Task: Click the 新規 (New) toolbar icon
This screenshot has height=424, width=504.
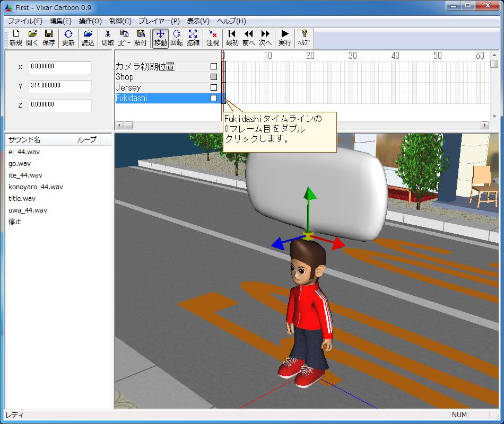Action: [x=15, y=38]
